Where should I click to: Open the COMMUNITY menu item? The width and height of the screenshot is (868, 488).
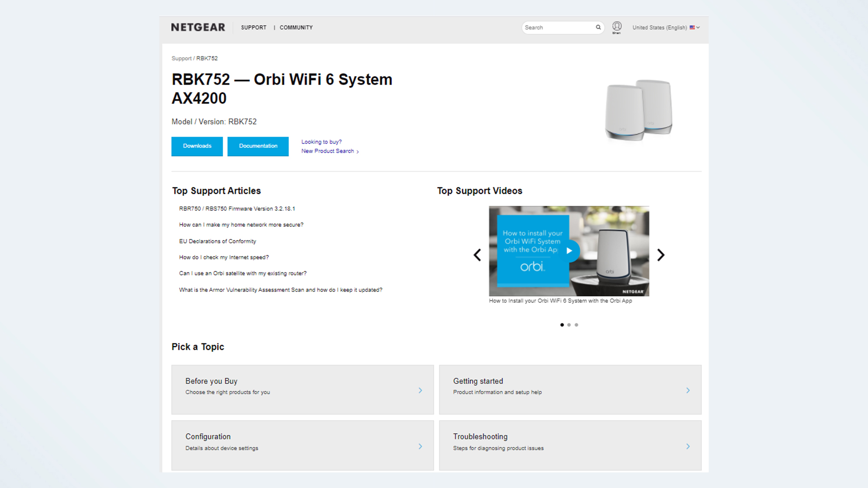point(296,27)
